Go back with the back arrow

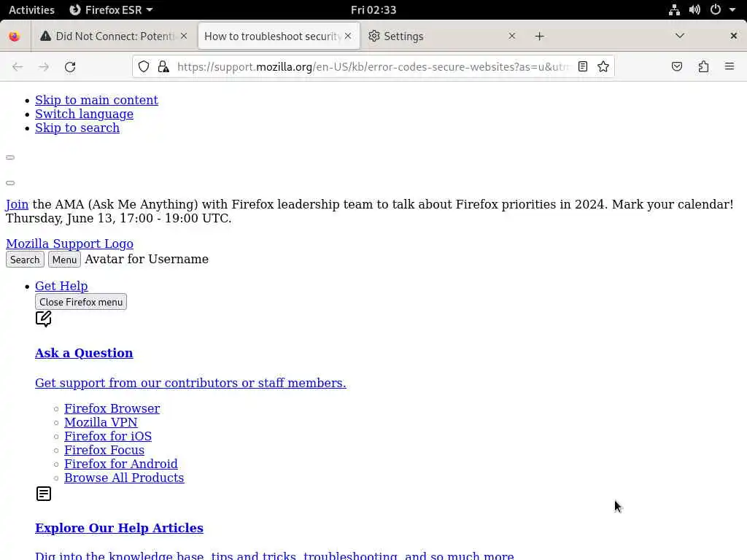tap(18, 66)
